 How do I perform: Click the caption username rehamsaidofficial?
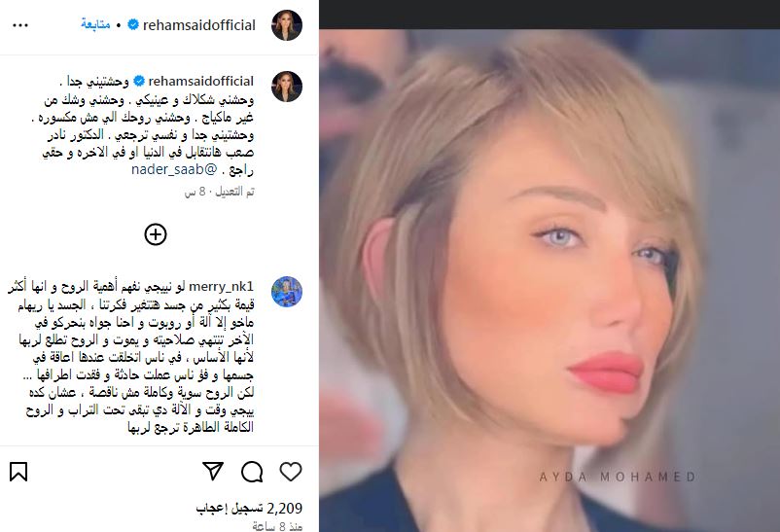point(201,81)
